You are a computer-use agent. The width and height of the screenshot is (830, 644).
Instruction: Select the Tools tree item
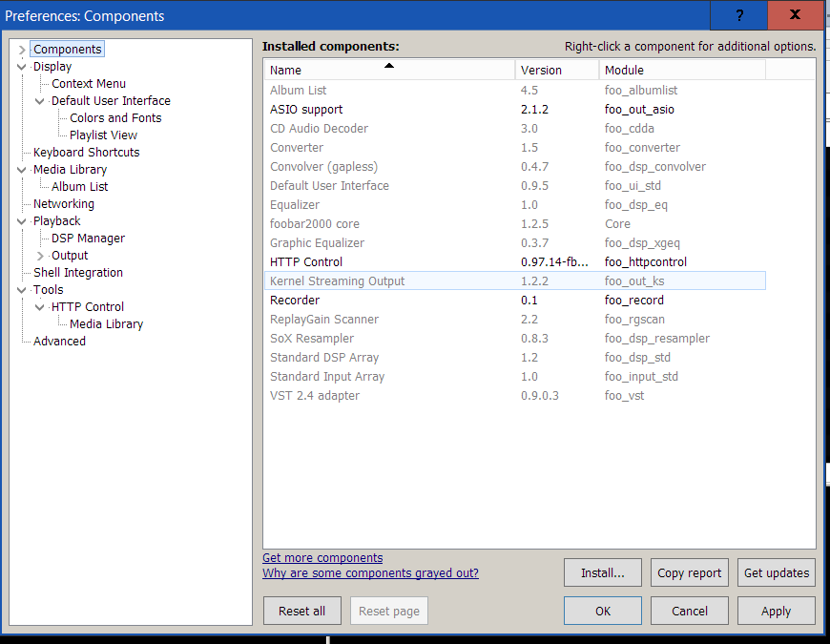click(48, 290)
